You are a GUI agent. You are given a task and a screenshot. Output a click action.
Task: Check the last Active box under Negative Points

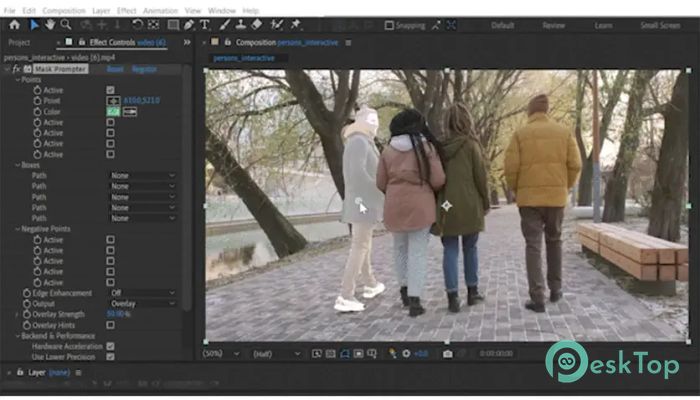110,282
